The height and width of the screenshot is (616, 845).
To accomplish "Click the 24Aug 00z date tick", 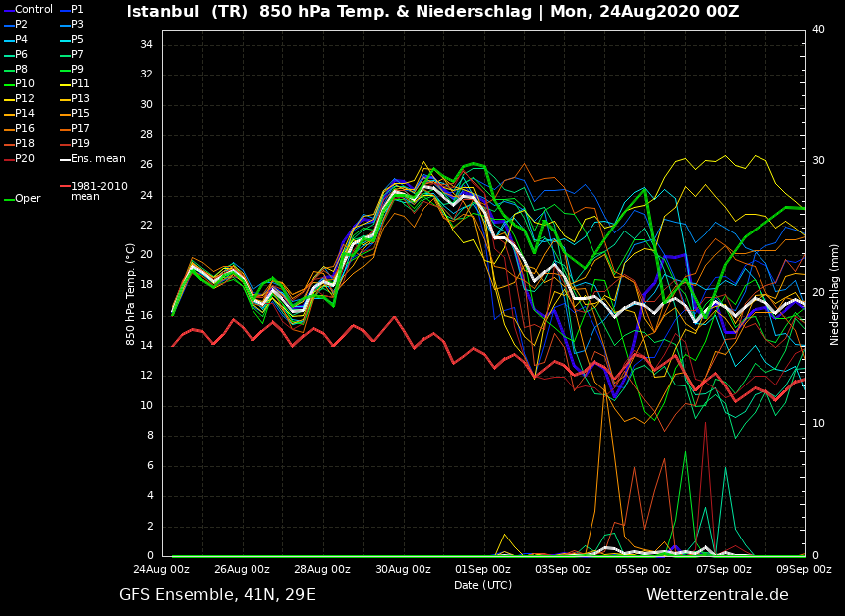I will coord(162,570).
